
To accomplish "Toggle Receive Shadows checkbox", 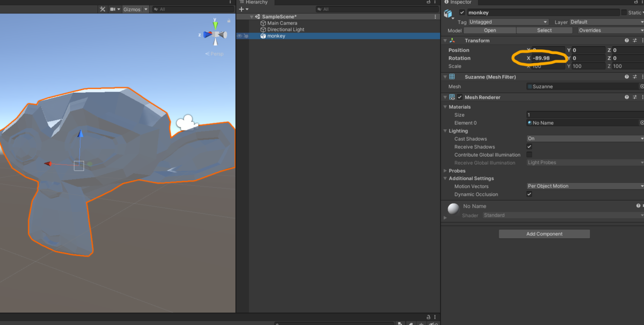I will tap(529, 146).
